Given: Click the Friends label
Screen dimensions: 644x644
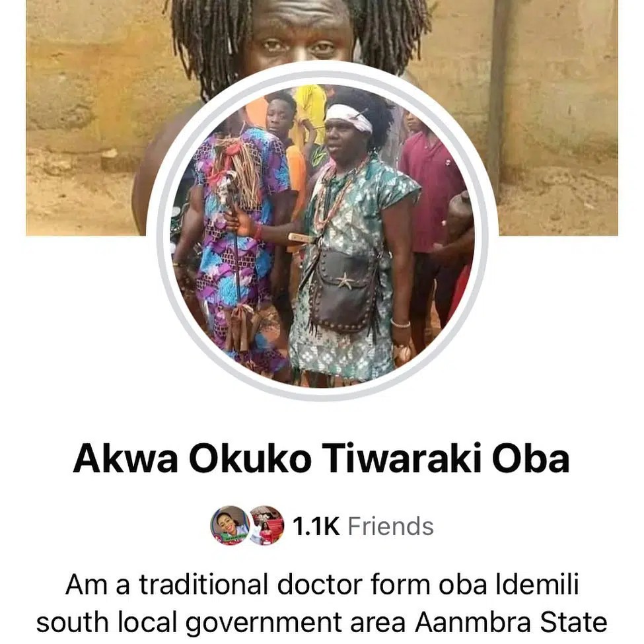Looking at the screenshot, I should pos(390,526).
